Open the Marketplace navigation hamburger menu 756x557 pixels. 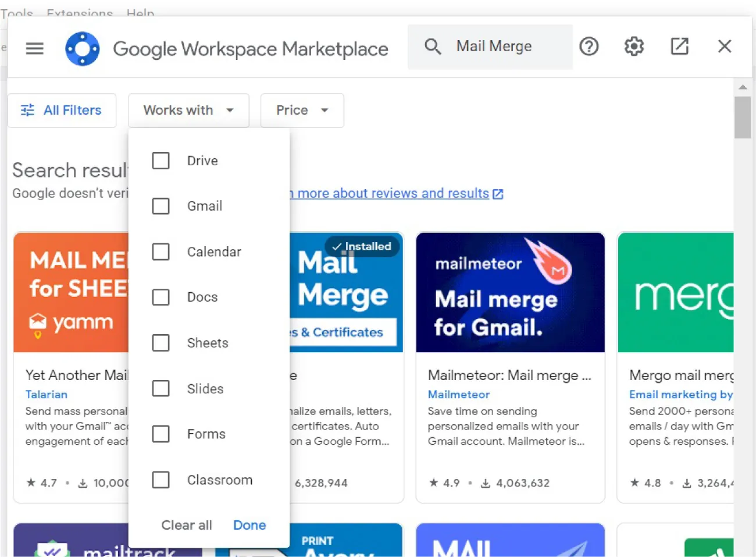click(34, 48)
